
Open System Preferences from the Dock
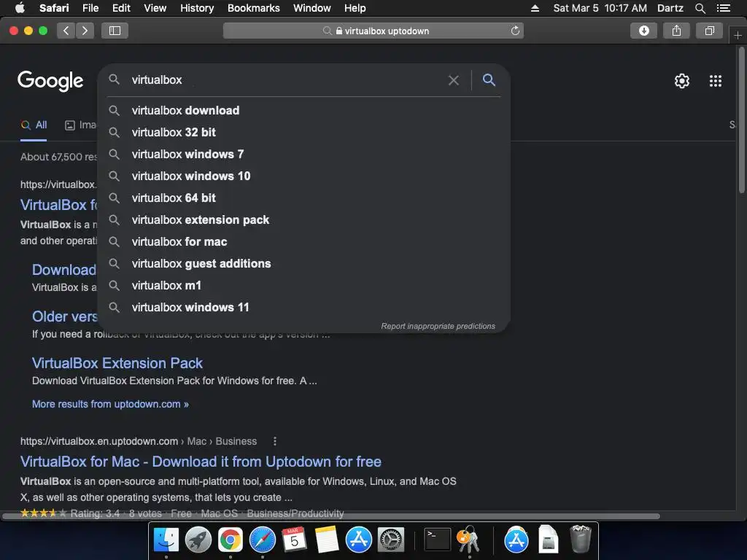click(391, 540)
